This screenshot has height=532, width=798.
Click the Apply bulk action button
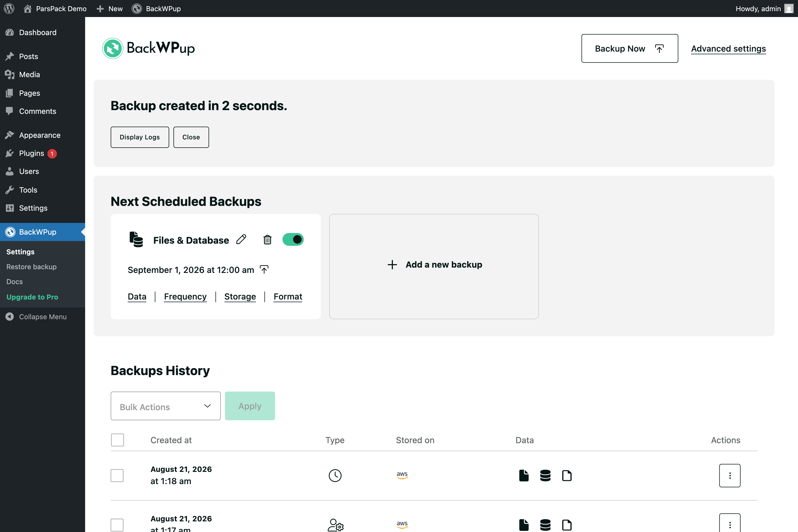point(250,406)
